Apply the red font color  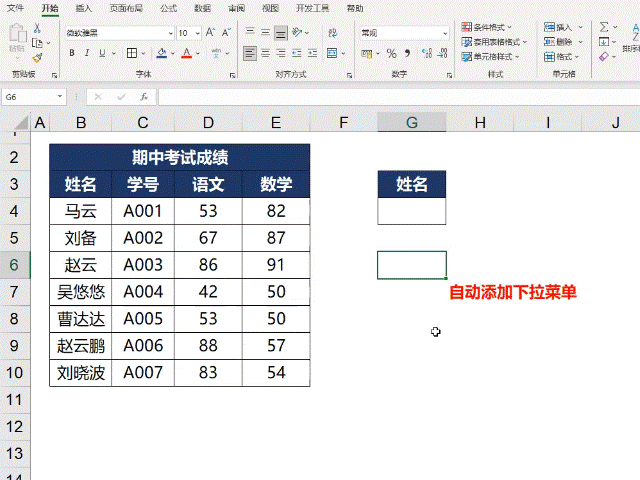187,53
